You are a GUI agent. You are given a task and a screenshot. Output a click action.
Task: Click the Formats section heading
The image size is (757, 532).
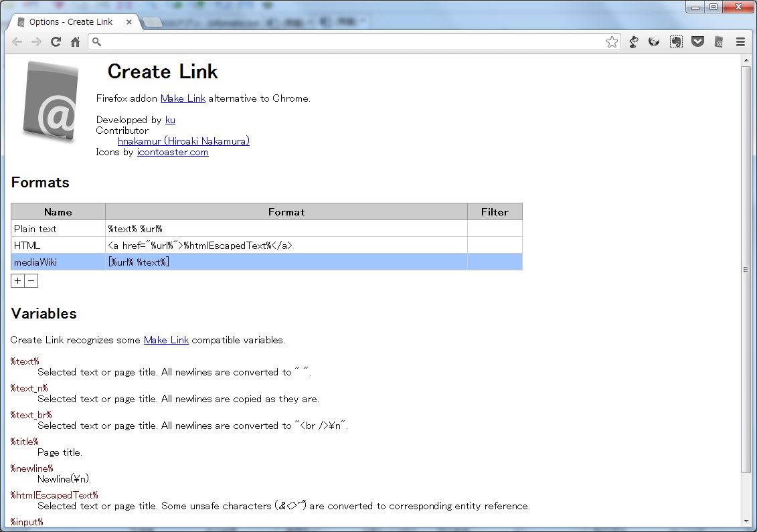tap(40, 183)
